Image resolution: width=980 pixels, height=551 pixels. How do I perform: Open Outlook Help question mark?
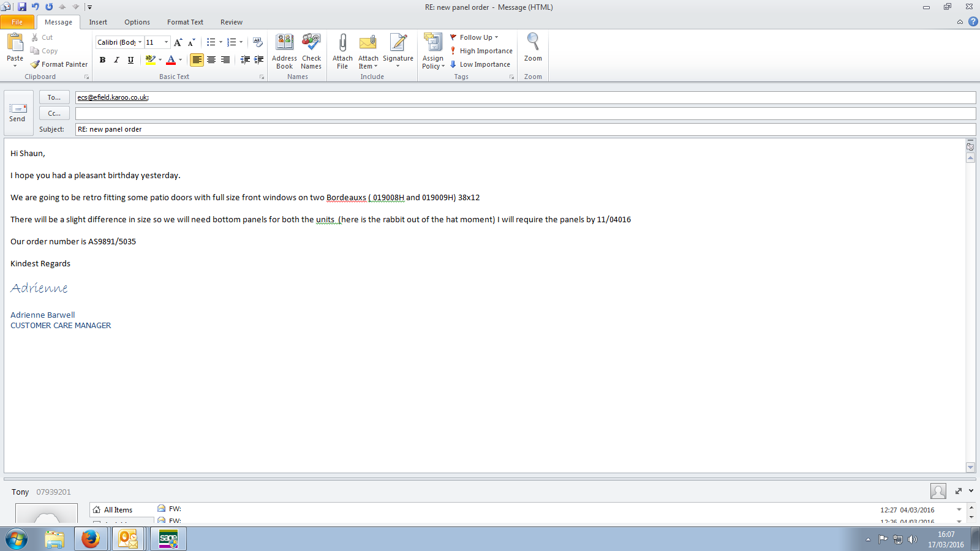[973, 22]
